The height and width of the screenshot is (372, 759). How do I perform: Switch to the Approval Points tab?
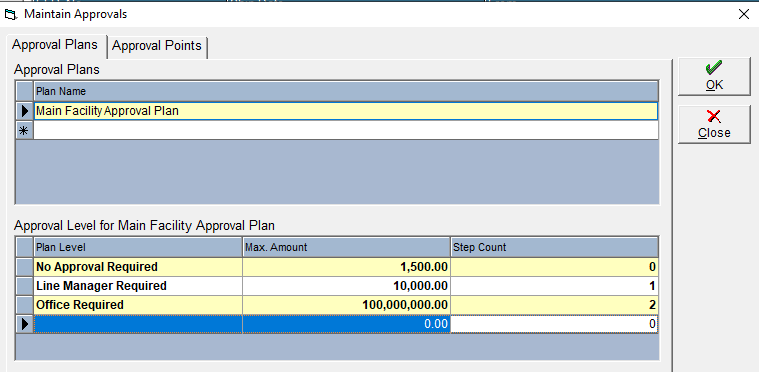[157, 46]
